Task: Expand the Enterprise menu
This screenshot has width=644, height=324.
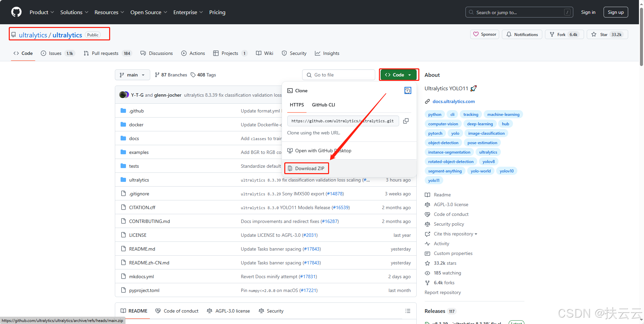Action: click(x=188, y=12)
